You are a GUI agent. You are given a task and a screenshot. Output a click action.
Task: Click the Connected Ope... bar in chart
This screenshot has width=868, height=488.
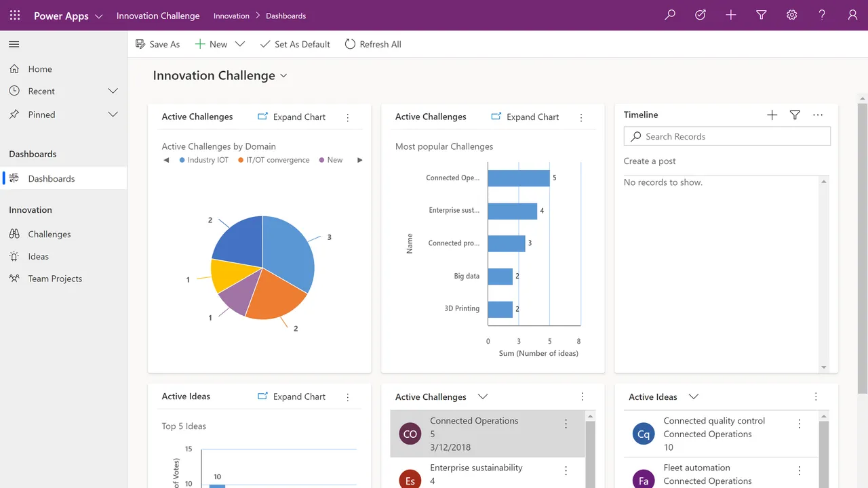pyautogui.click(x=519, y=178)
